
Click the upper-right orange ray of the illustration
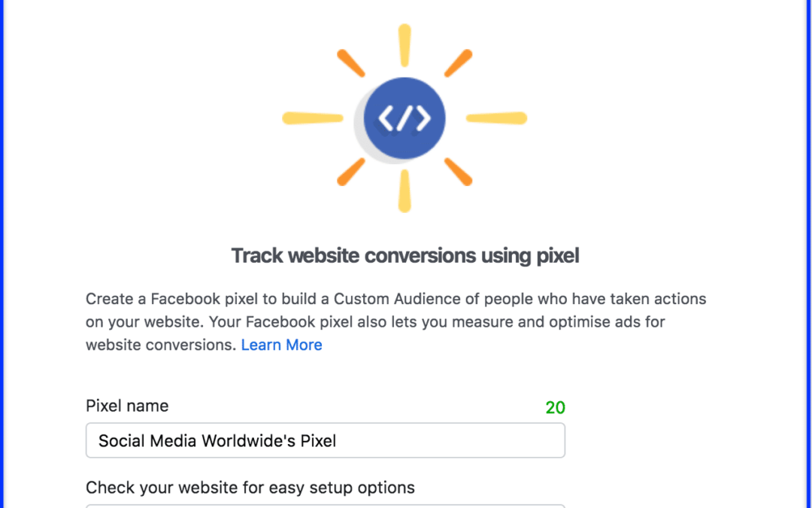(459, 63)
